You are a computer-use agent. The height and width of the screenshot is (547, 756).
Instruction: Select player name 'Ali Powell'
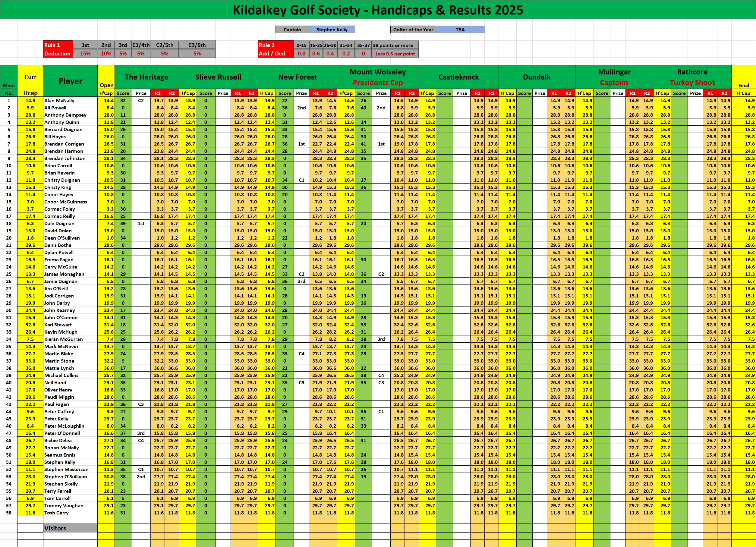point(55,108)
